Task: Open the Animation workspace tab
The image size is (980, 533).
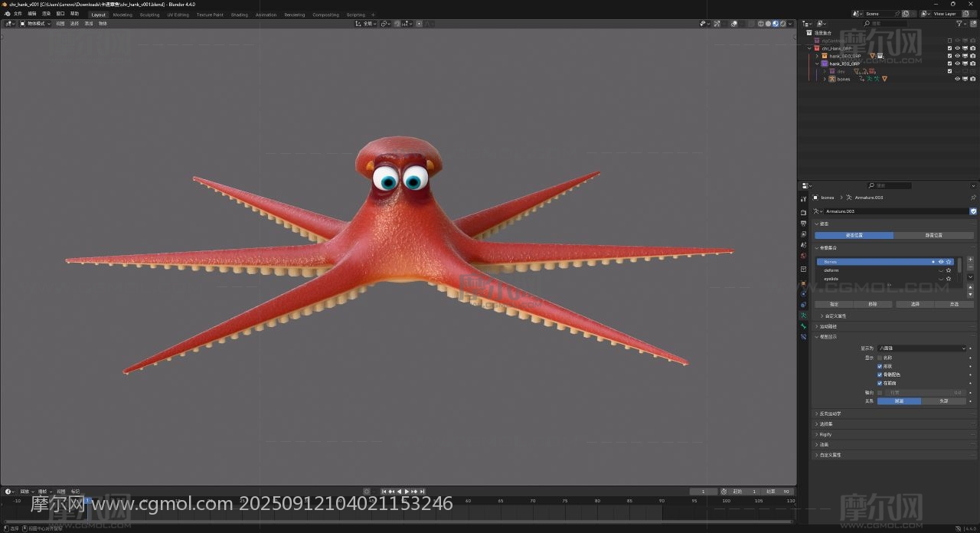Action: 266,15
